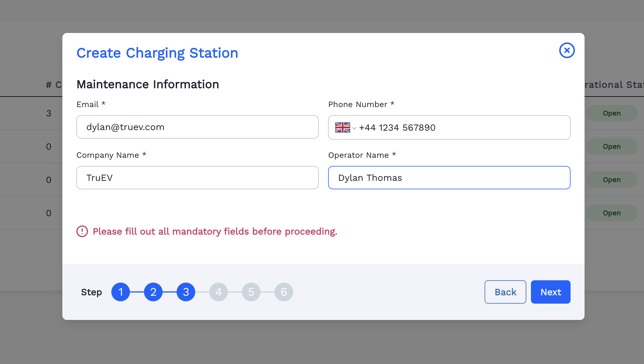Image resolution: width=644 pixels, height=364 pixels.
Task: Click step 4 in the stepper
Action: pyautogui.click(x=219, y=292)
